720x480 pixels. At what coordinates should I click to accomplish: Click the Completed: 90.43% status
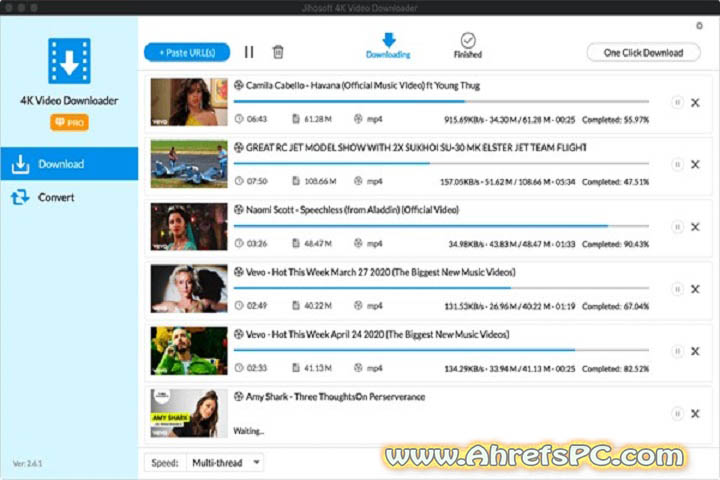[x=616, y=244]
